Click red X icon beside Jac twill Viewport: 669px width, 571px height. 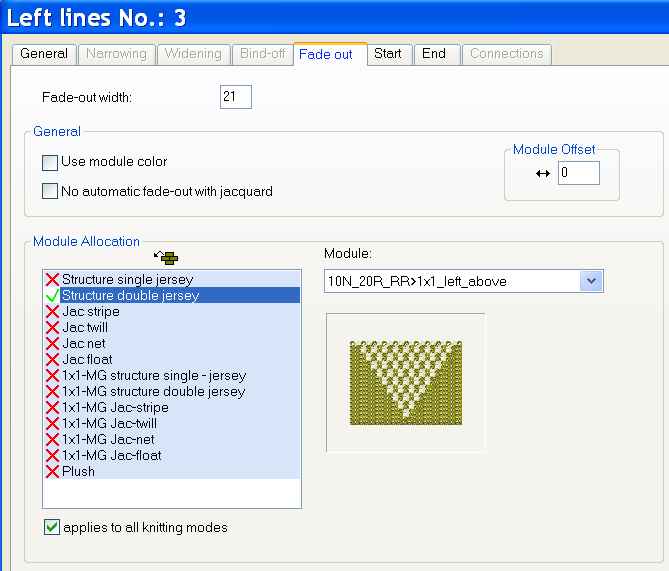[x=51, y=328]
